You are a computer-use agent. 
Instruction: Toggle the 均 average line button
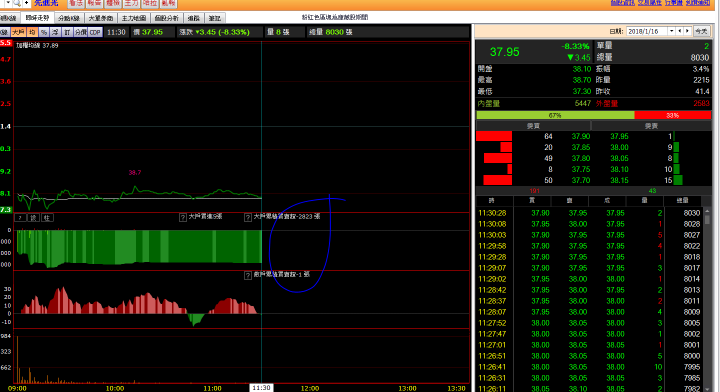(x=32, y=32)
